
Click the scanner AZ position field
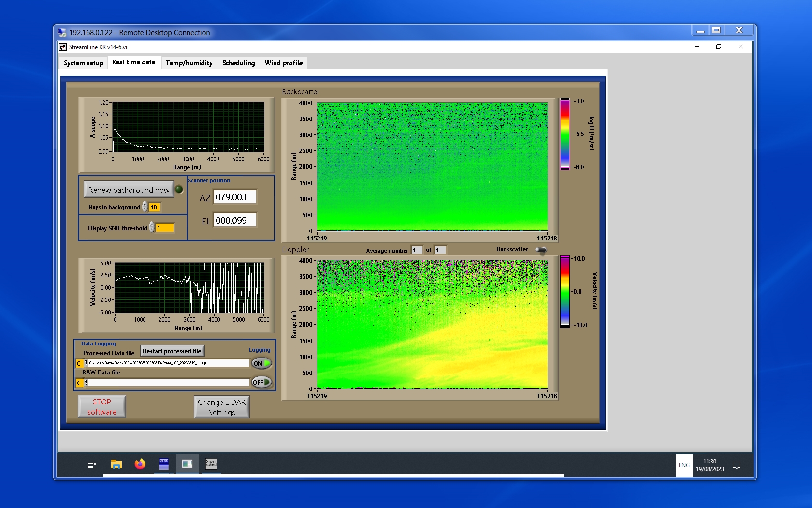click(x=235, y=197)
